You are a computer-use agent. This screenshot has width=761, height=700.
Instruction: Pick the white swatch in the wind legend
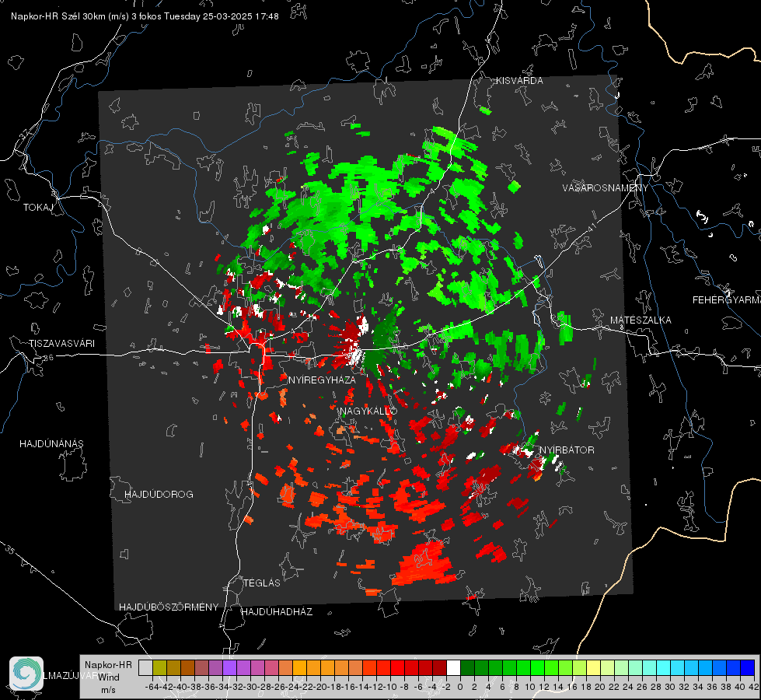pos(453,668)
